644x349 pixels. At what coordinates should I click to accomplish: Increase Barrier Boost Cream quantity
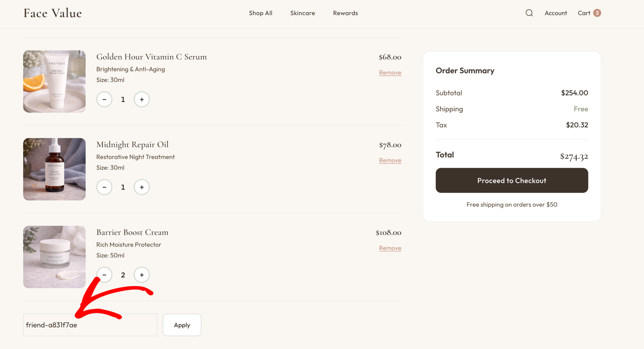coord(142,275)
